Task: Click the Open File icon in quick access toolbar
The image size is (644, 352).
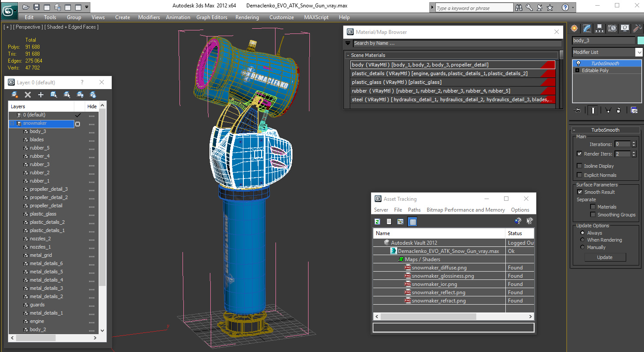Action: pos(26,7)
